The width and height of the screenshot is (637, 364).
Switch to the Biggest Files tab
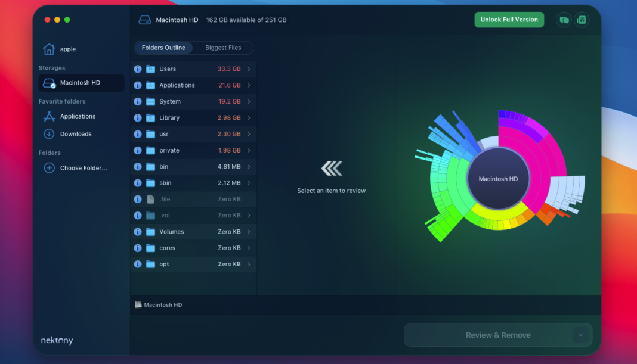click(224, 48)
